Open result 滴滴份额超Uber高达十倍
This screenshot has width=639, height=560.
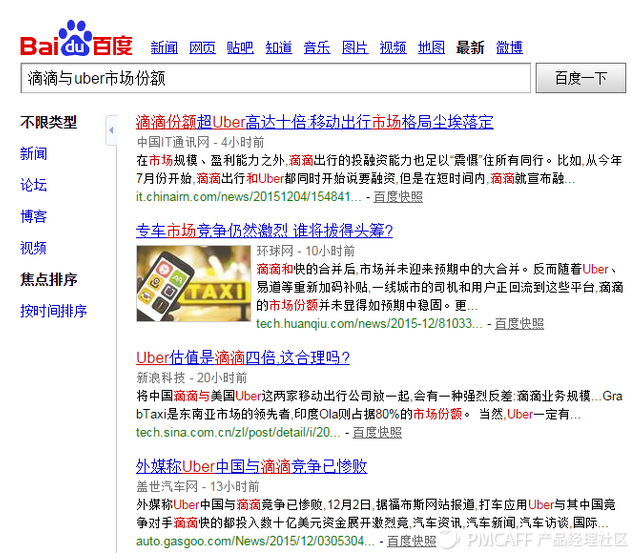coord(314,122)
